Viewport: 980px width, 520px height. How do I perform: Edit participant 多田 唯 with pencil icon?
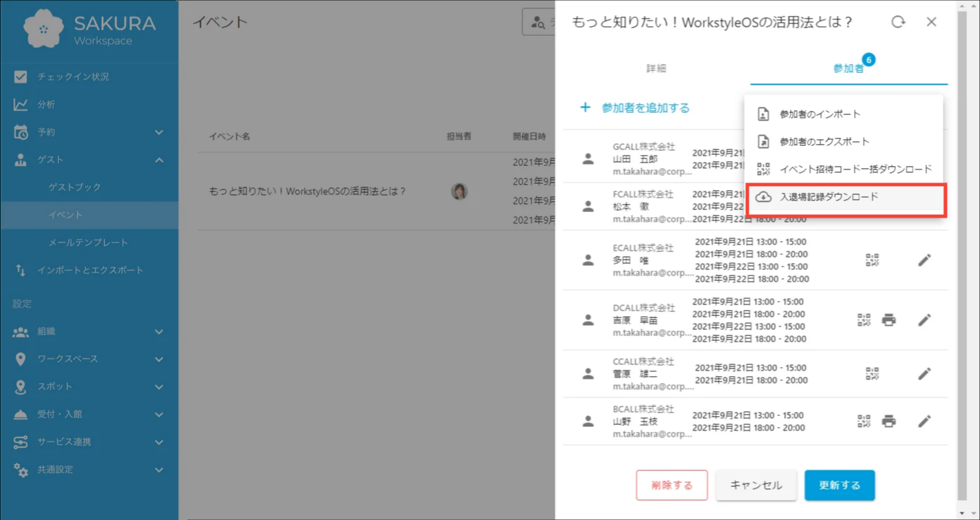924,260
